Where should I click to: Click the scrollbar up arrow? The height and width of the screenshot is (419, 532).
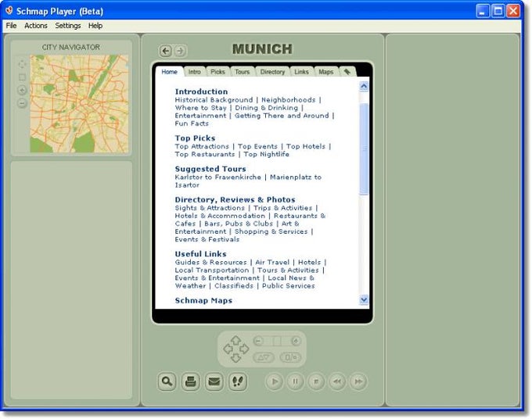pyautogui.click(x=364, y=87)
